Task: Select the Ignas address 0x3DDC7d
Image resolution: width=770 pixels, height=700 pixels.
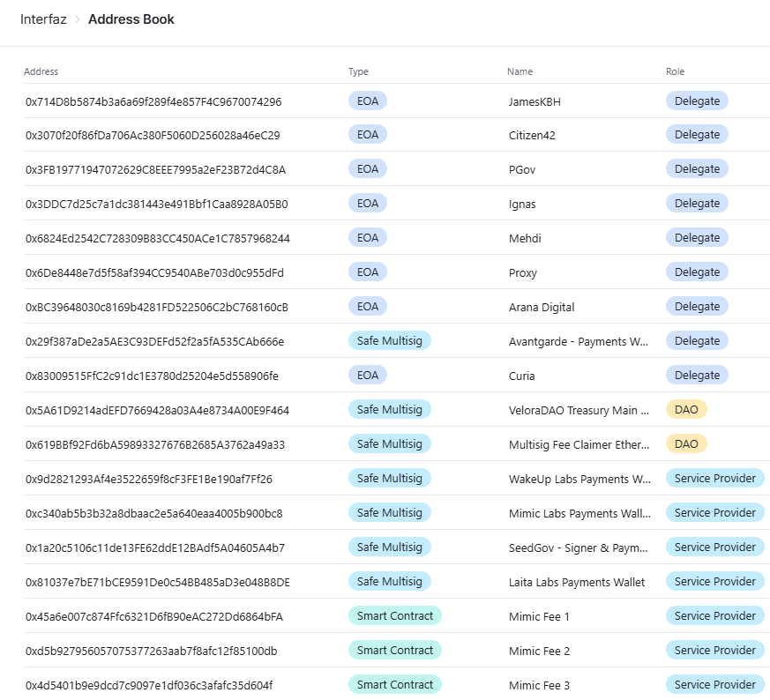Action: 156,205
